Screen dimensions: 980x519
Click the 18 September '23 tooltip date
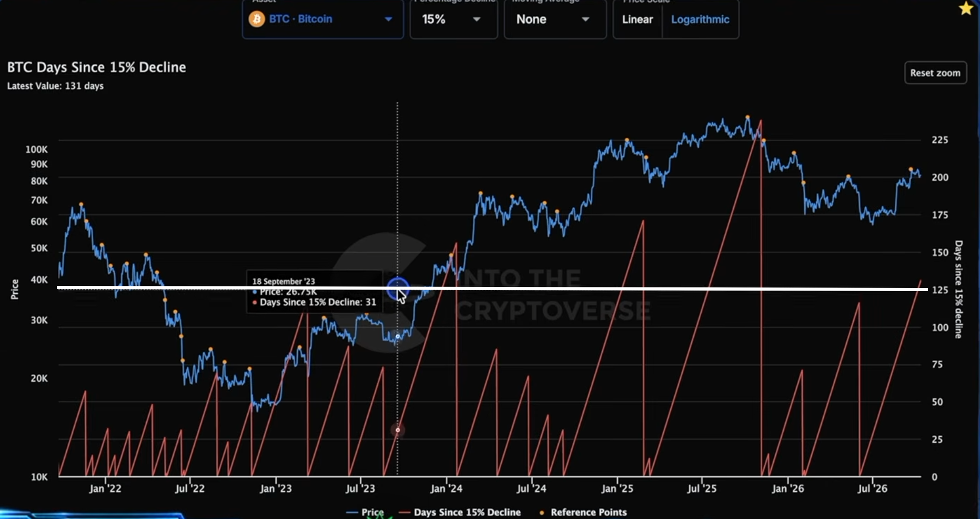[x=284, y=281]
